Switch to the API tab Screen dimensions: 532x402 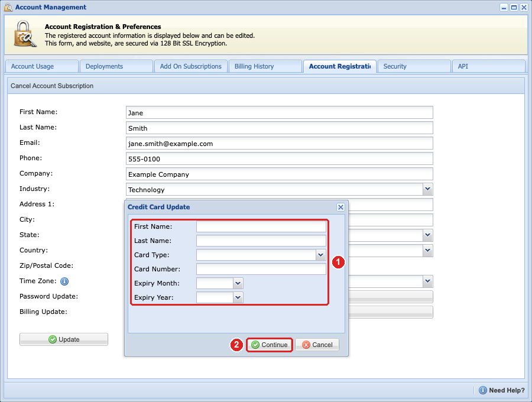pos(489,66)
